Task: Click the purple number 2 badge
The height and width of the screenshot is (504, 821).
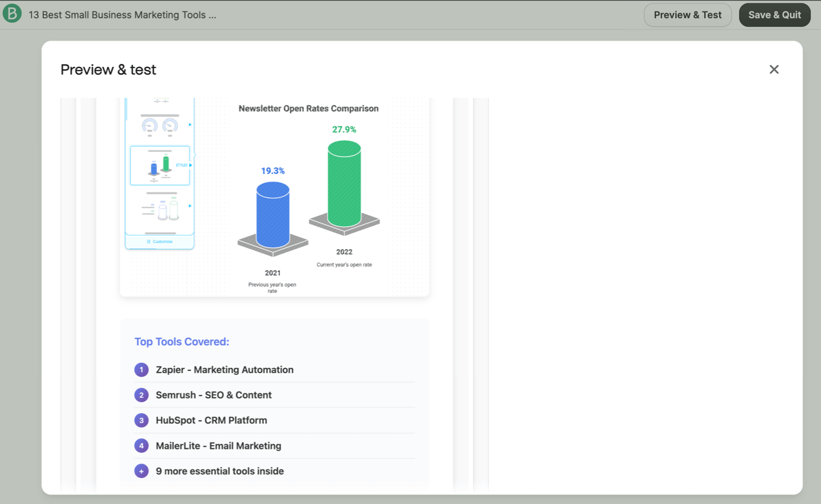Action: click(141, 395)
